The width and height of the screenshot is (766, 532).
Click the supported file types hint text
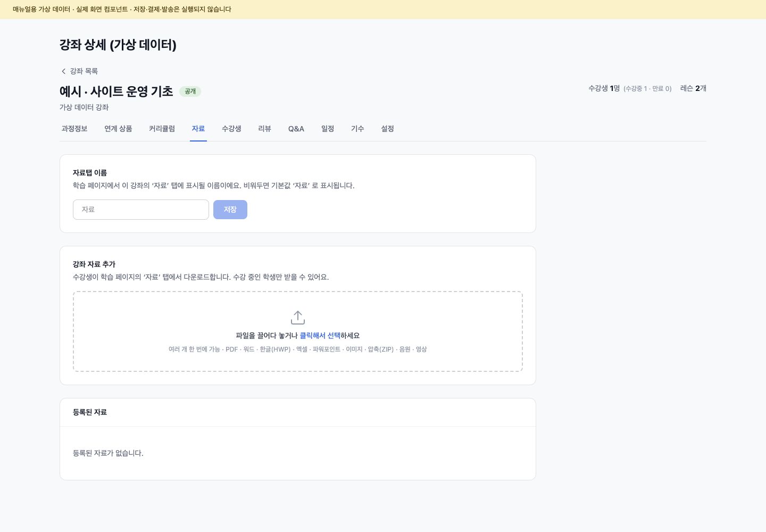coord(298,350)
